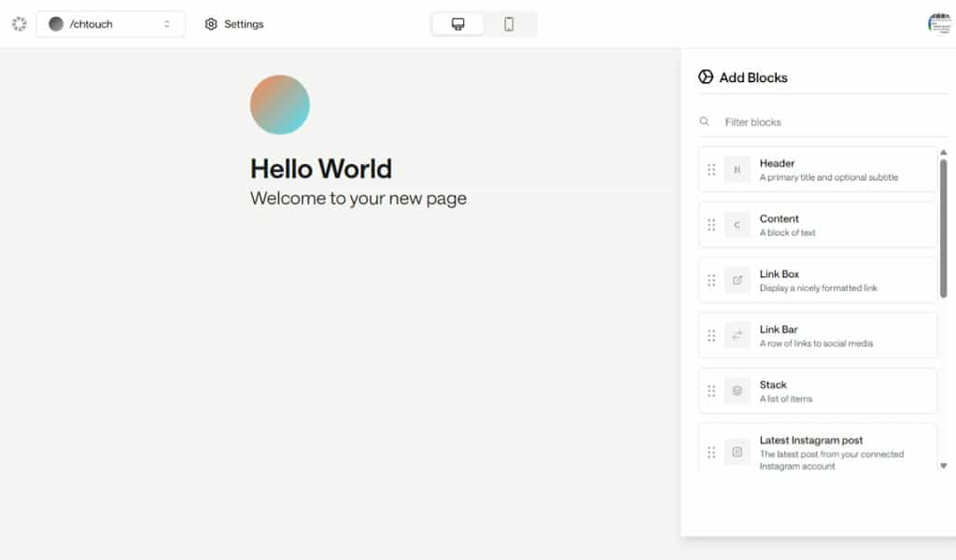Click the Add Blocks panel icon
Image resolution: width=956 pixels, height=560 pixels.
click(x=706, y=77)
